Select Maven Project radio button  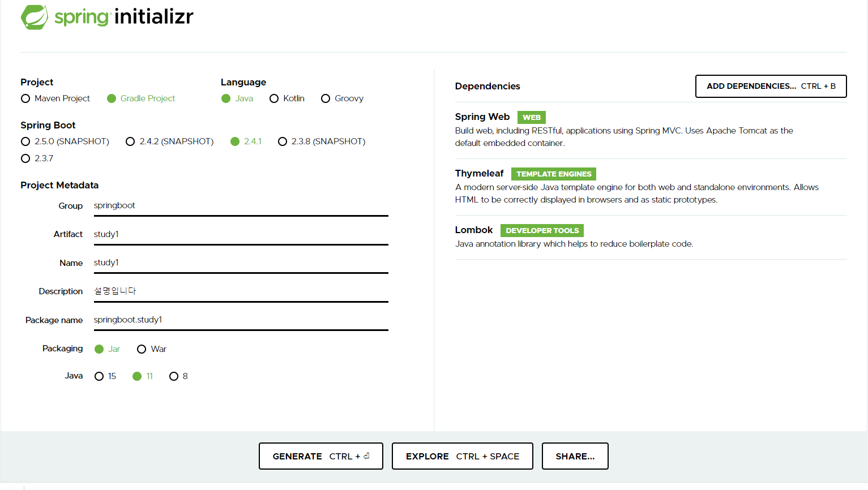pyautogui.click(x=55, y=98)
